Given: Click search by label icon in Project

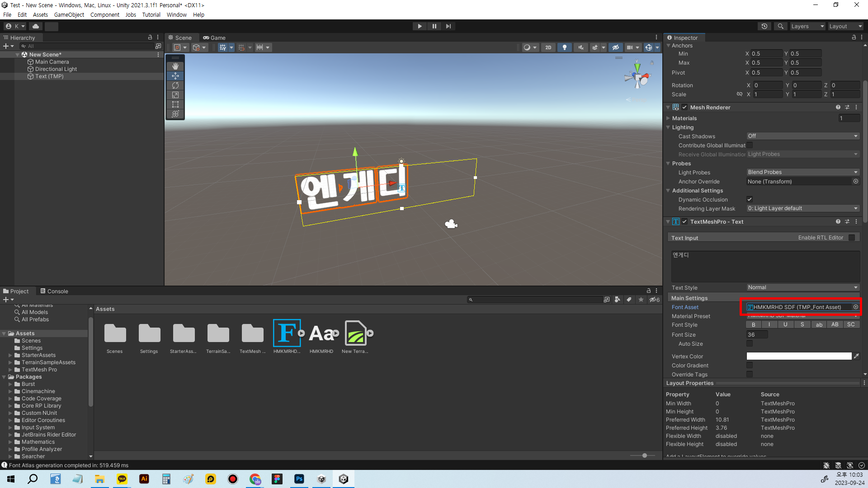Looking at the screenshot, I should [x=629, y=300].
